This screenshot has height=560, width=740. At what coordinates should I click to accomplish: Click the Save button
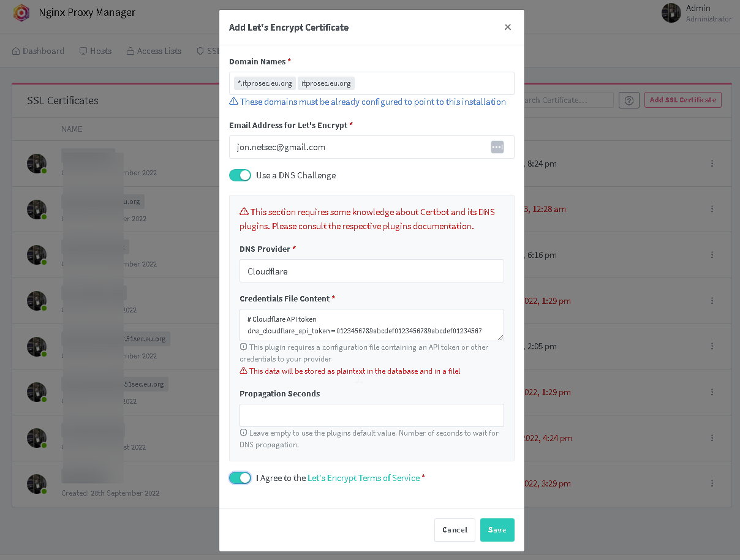(x=497, y=530)
